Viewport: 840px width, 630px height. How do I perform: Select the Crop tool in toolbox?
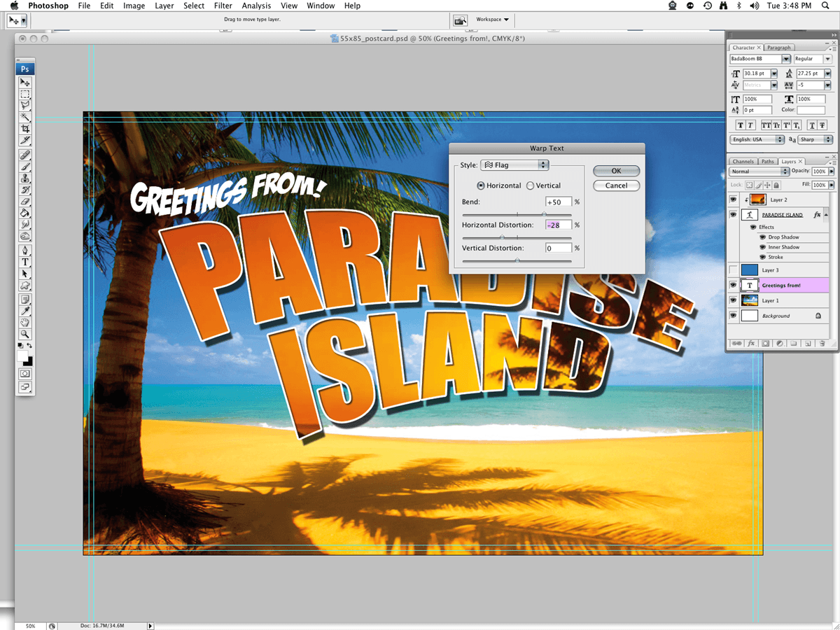click(x=25, y=129)
